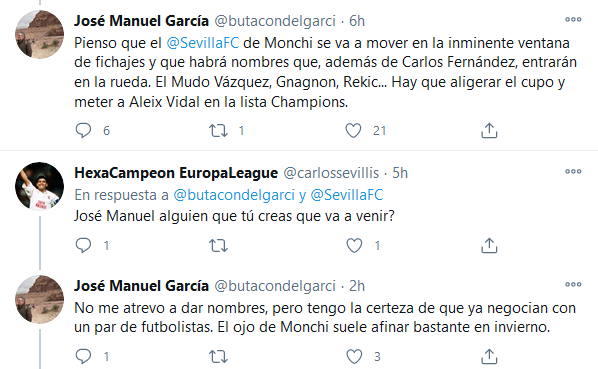
Task: Reply to the first tweet about Monchi
Action: pos(83,130)
